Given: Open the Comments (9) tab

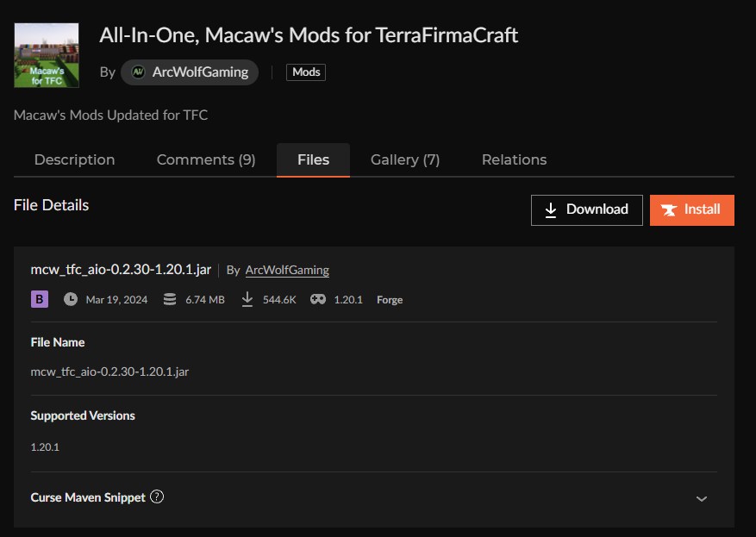Looking at the screenshot, I should pos(206,159).
